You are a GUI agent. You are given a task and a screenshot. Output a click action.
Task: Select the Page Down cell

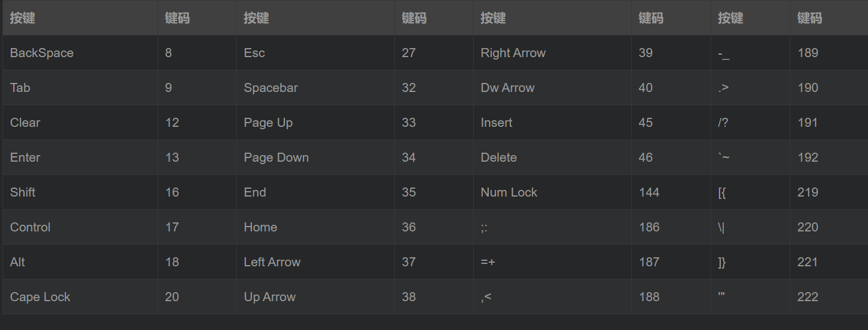tap(276, 157)
